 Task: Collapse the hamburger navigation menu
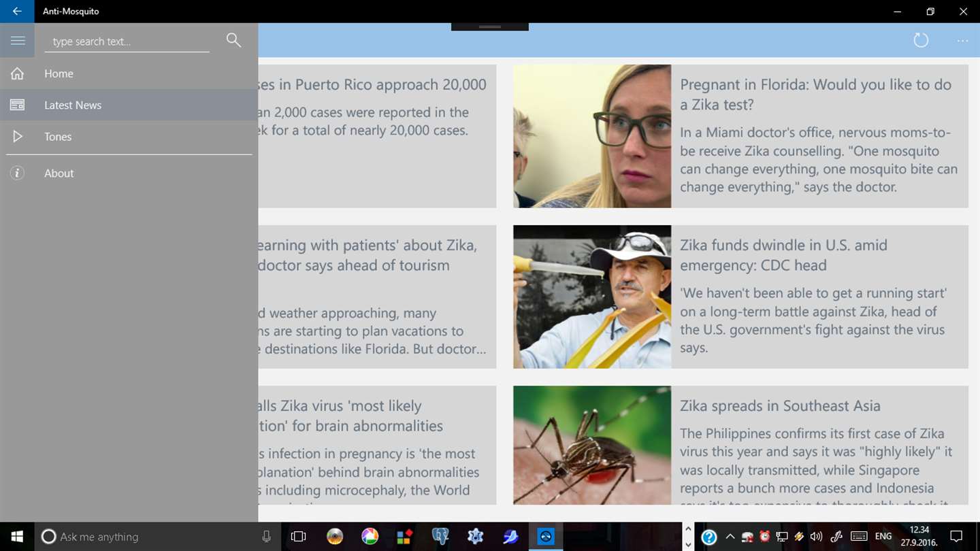[x=18, y=41]
